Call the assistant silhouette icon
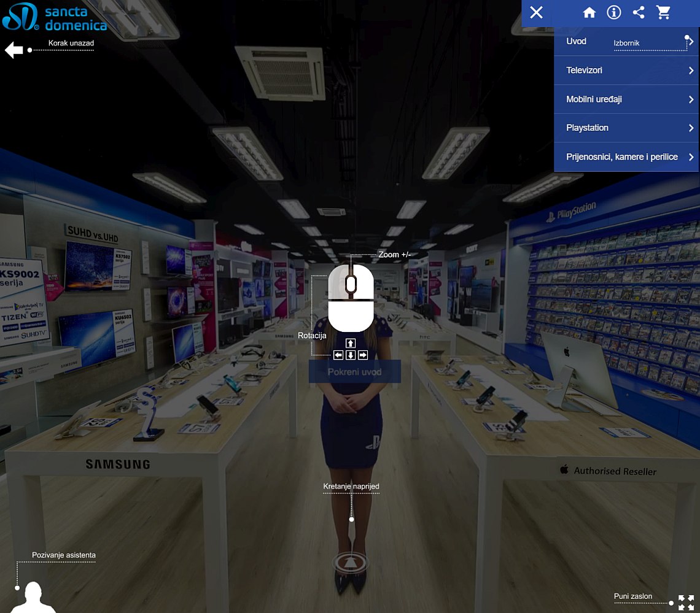Screen dimensions: 700x613 pos(33,598)
